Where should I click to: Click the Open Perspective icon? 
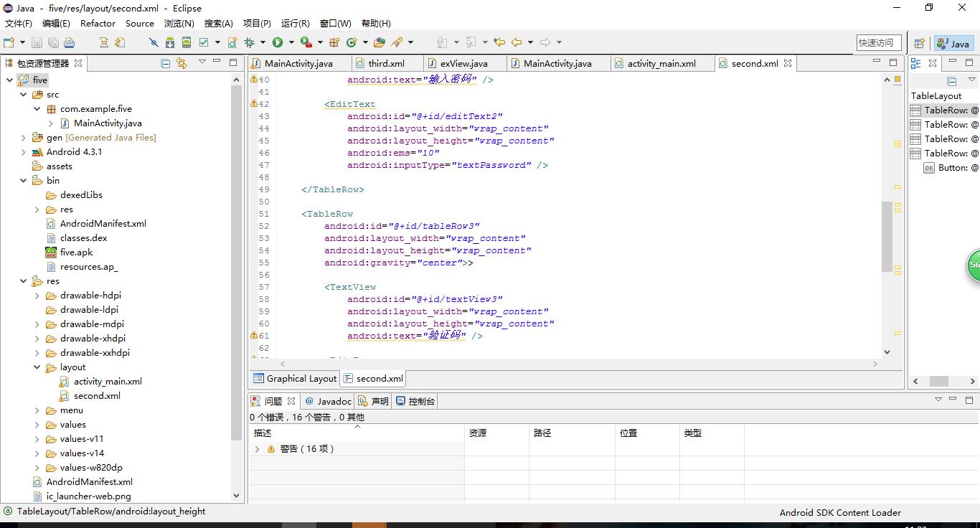pyautogui.click(x=920, y=43)
